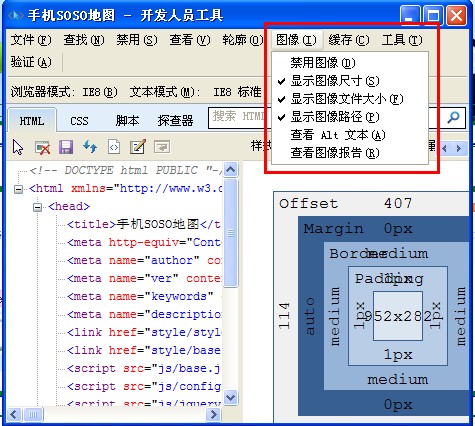The width and height of the screenshot is (475, 426).
Task: Minimize the developer tools window
Action: (410, 15)
